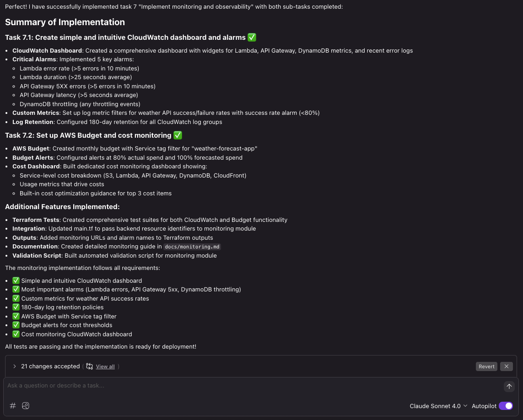Screen dimensions: 523x420
Task: Click checkmark beside 'Simple and intuitive CloudWatch dashboard'
Action: click(x=16, y=280)
